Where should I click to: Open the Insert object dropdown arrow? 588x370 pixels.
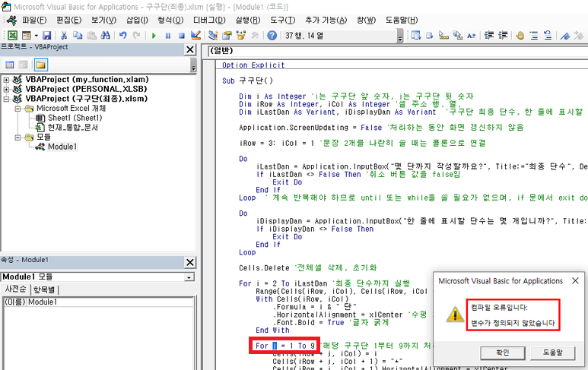pyautogui.click(x=36, y=36)
